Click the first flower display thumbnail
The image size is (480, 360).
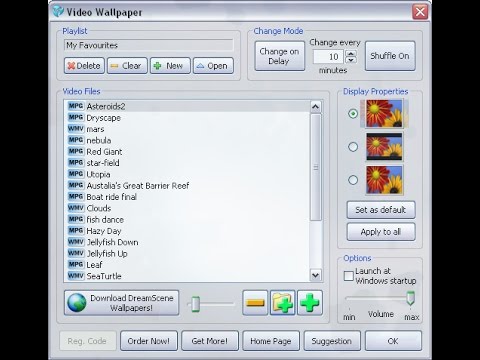click(384, 114)
